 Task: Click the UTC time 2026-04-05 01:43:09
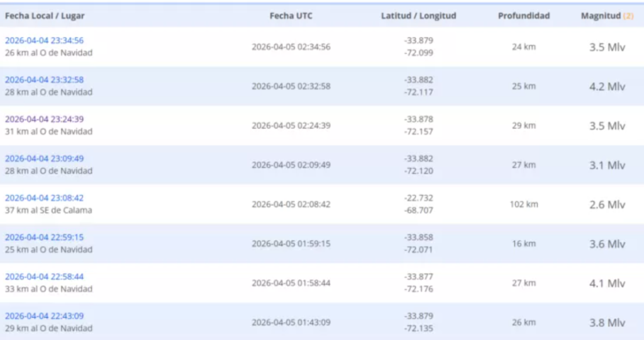(x=291, y=322)
